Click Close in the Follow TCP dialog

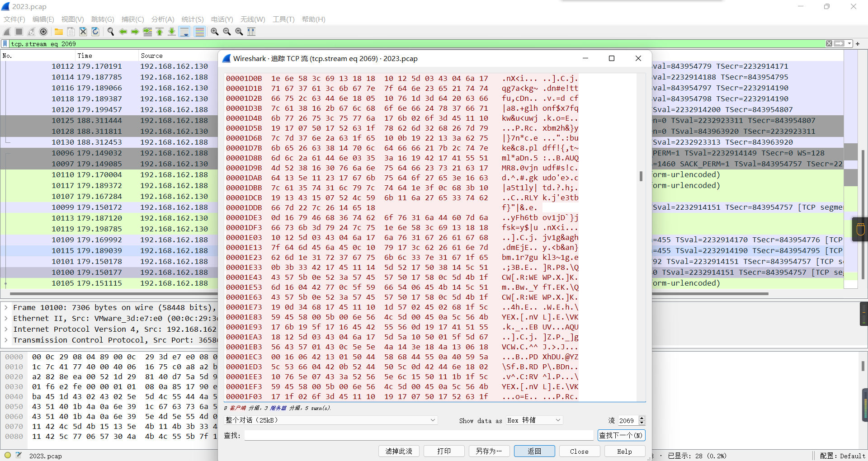579,451
